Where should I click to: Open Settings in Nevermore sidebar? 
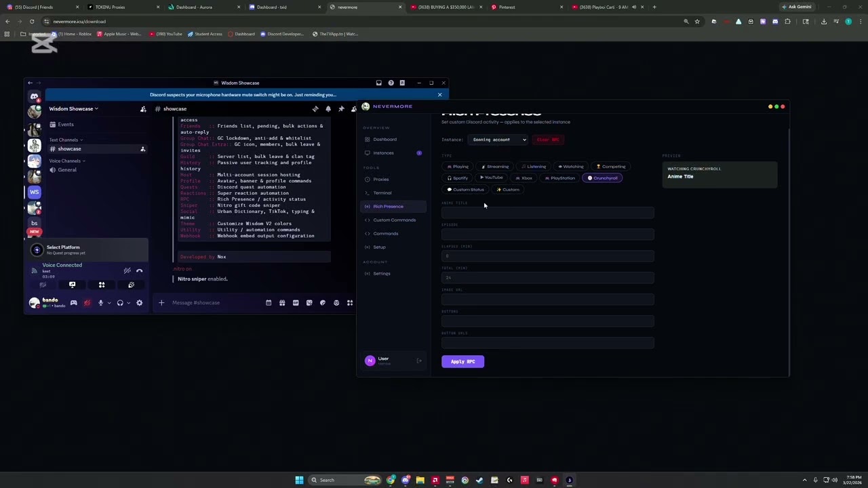tap(393, 274)
